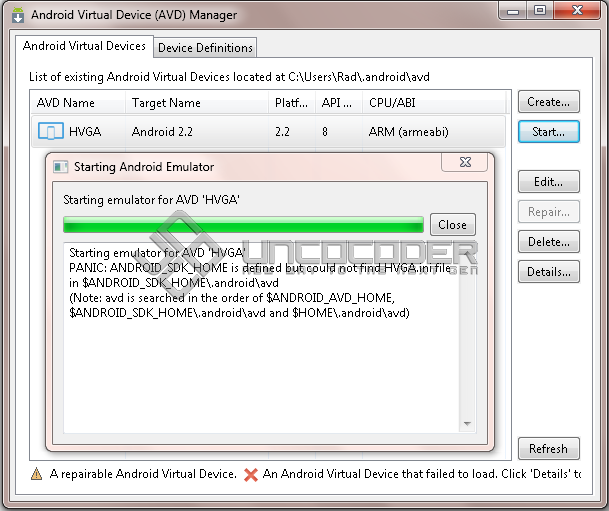Click the Create... button
The image size is (609, 511).
(x=548, y=102)
